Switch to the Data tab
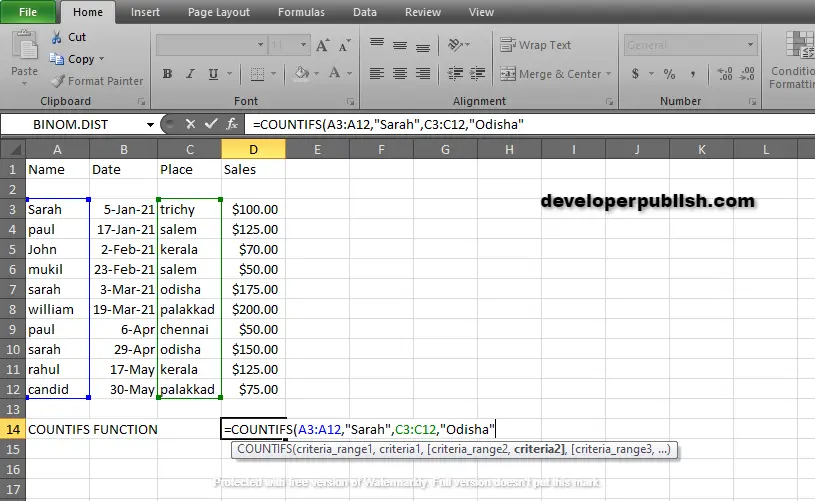The height and width of the screenshot is (501, 815). point(365,12)
